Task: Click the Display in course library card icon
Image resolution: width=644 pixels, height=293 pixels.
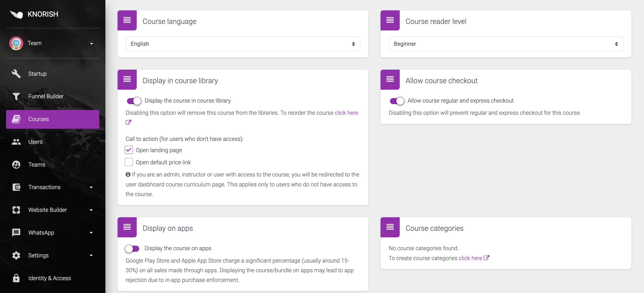Action: pos(127,80)
